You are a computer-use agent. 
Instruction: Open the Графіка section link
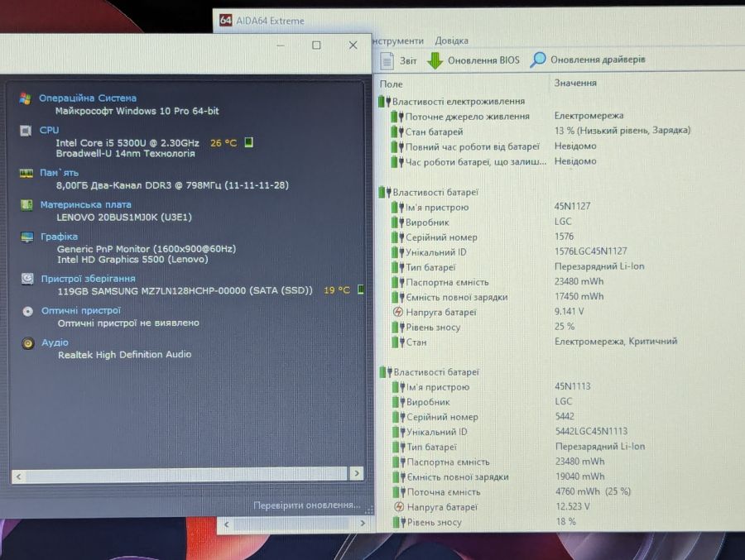59,237
